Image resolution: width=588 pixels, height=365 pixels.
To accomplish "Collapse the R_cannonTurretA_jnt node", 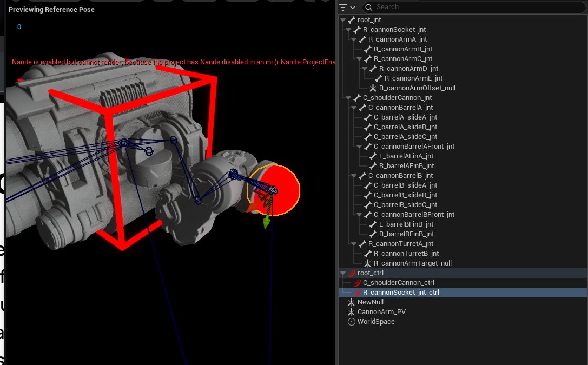I will tap(354, 244).
